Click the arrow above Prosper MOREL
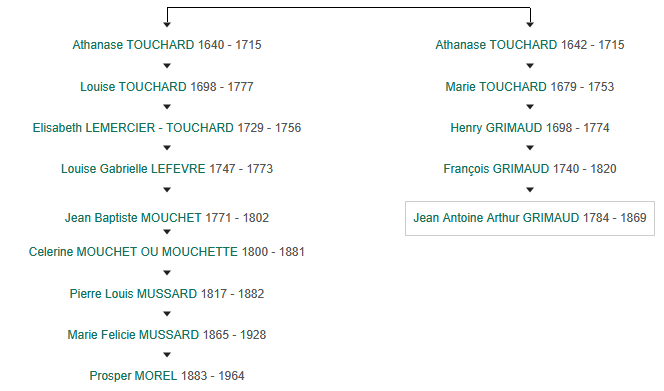Screen dimensions: 664x391 [167, 355]
